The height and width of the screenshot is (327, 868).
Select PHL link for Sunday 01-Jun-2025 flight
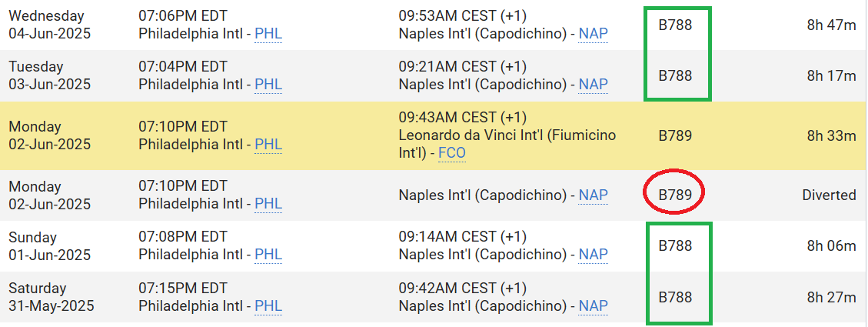(x=268, y=255)
